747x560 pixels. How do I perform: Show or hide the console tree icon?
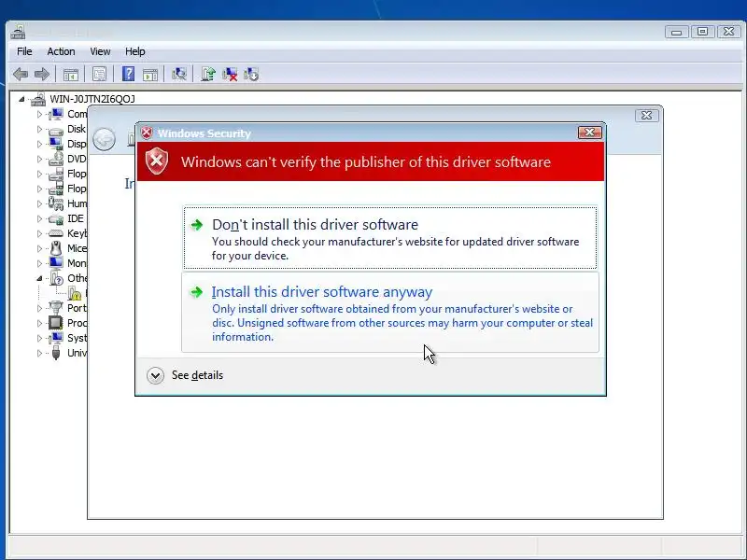pos(71,75)
